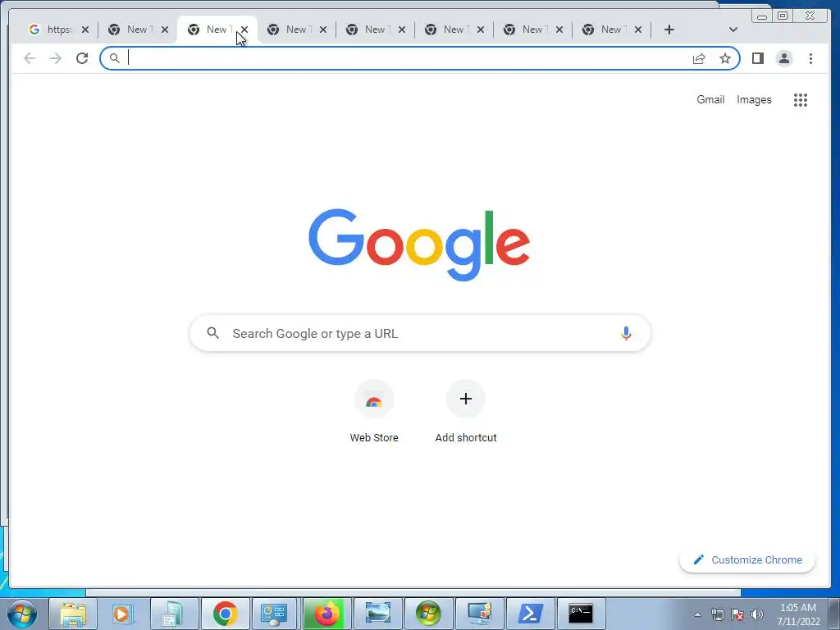The image size is (840, 630).
Task: Open Control Panel taskbar icon
Action: point(276,614)
